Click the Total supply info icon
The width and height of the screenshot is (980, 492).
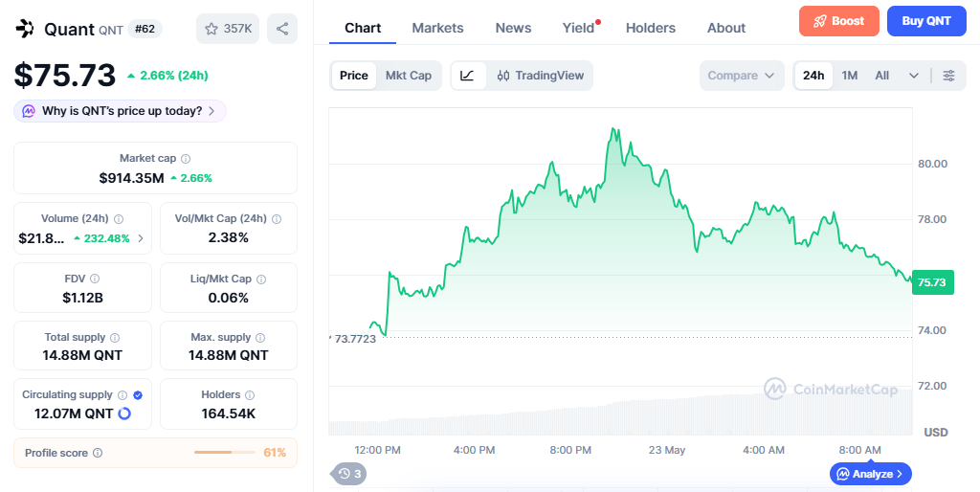tap(115, 338)
